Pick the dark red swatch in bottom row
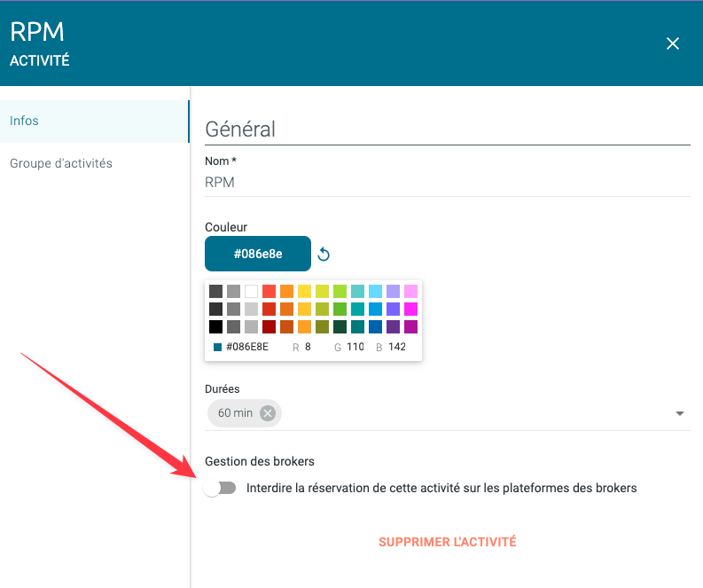 tap(269, 326)
